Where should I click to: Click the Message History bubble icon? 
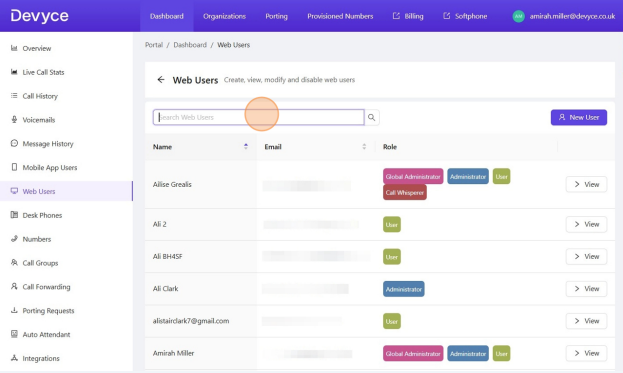(x=14, y=143)
